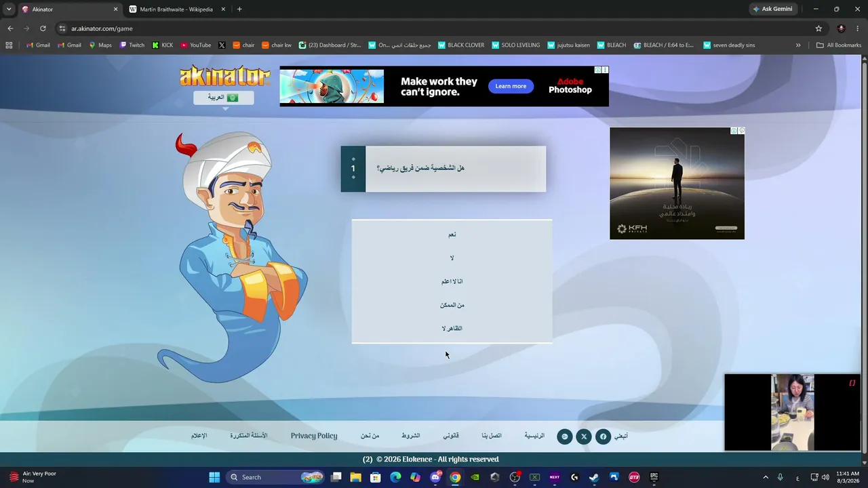Click the address bar showing ar.akinator.com/game
868x488 pixels.
pyautogui.click(x=434, y=28)
